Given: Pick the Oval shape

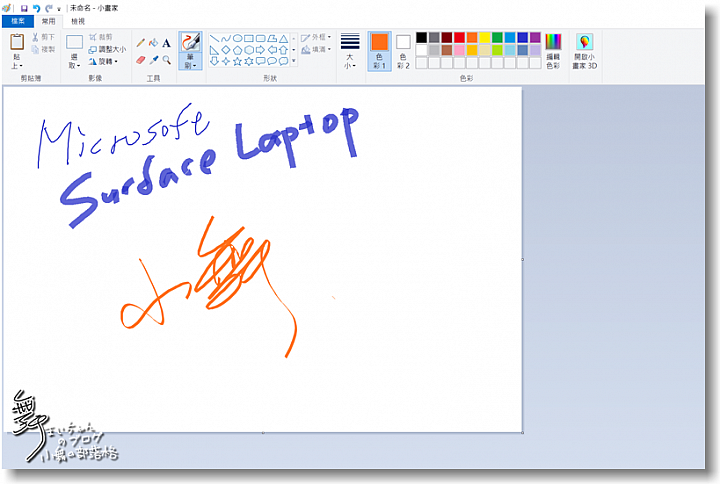Looking at the screenshot, I should [237, 39].
